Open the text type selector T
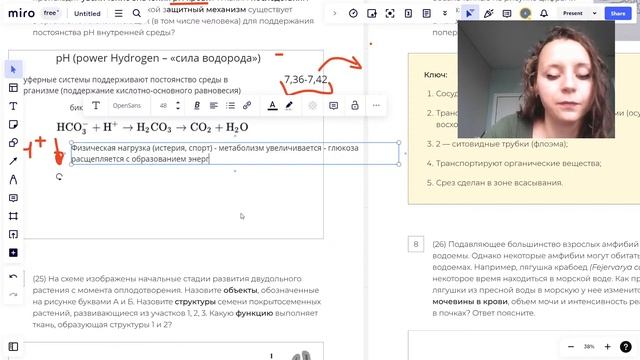 (96, 106)
